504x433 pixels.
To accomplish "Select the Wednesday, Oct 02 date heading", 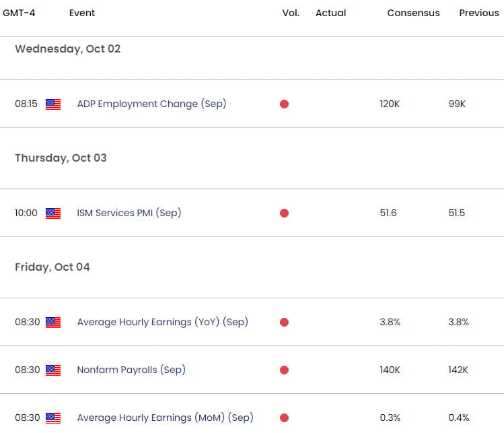I will click(x=68, y=49).
